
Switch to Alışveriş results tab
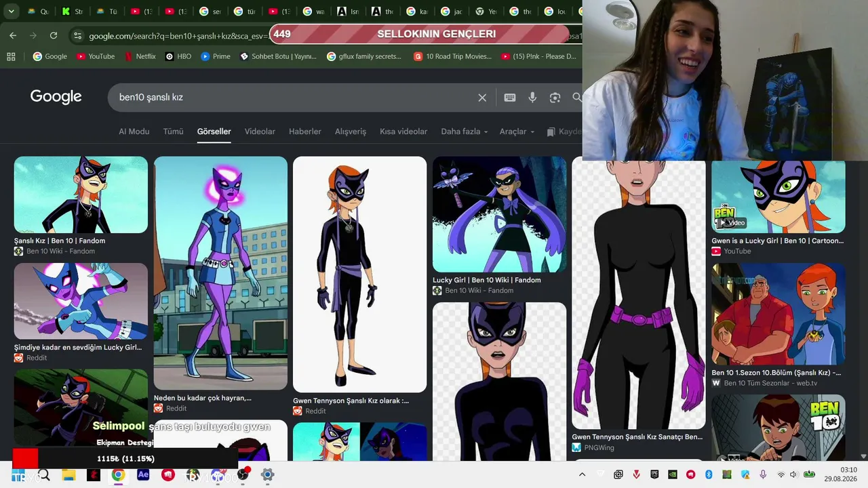click(x=351, y=131)
